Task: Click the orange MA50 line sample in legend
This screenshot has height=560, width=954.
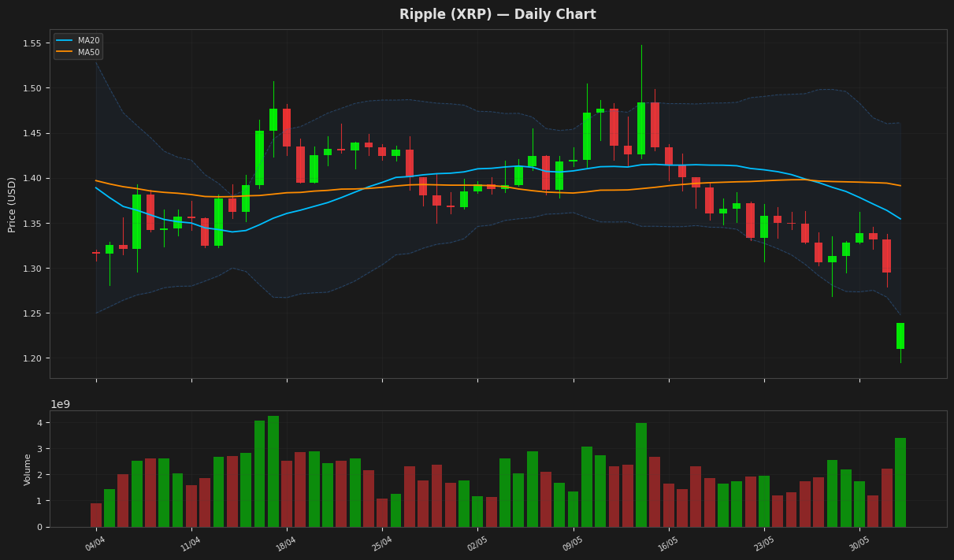Action: click(x=65, y=52)
